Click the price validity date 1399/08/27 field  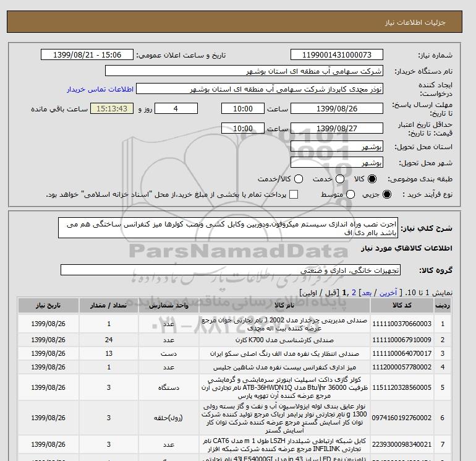click(337, 128)
